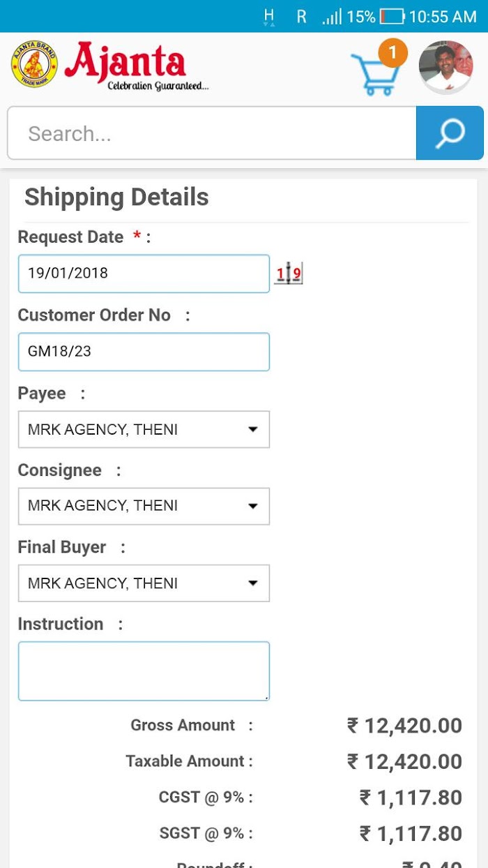Click the Request Date input field

click(144, 274)
